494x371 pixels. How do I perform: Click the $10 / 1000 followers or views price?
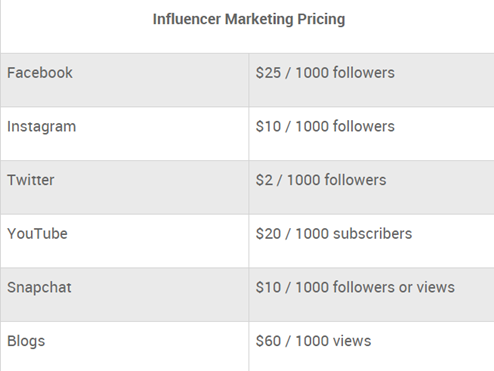[x=355, y=287]
